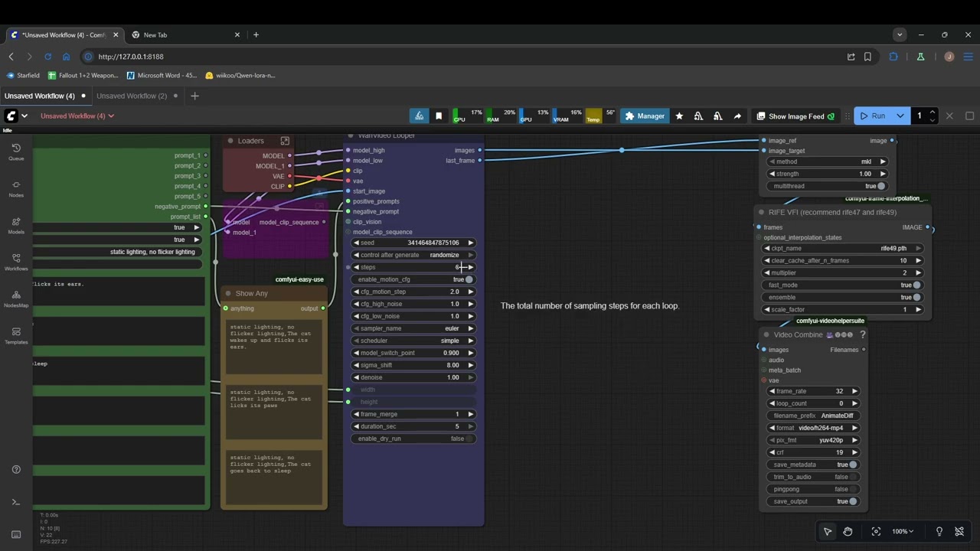The width and height of the screenshot is (980, 551).
Task: Open the Models library sidebar icon
Action: (16, 225)
